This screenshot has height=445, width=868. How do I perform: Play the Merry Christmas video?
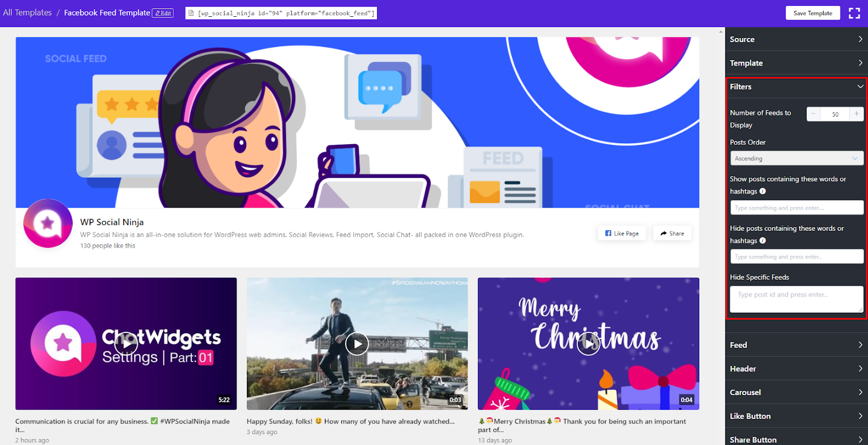[588, 344]
